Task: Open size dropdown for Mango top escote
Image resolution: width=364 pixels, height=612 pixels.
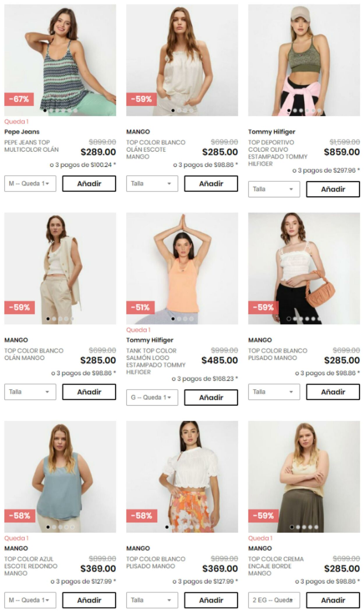Action: tap(152, 183)
